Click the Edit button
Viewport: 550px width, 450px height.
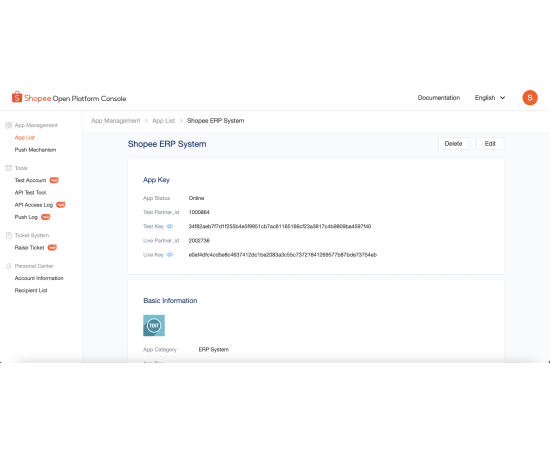[x=490, y=143]
